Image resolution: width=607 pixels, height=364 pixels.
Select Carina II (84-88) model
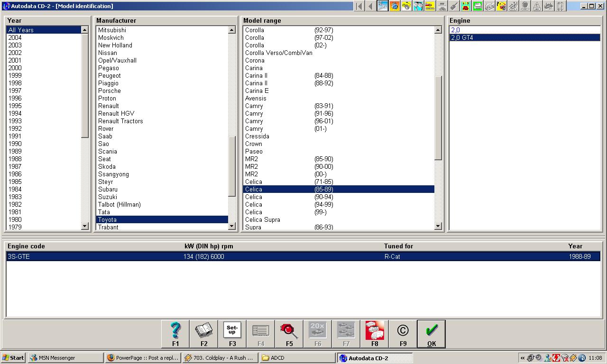click(x=339, y=75)
